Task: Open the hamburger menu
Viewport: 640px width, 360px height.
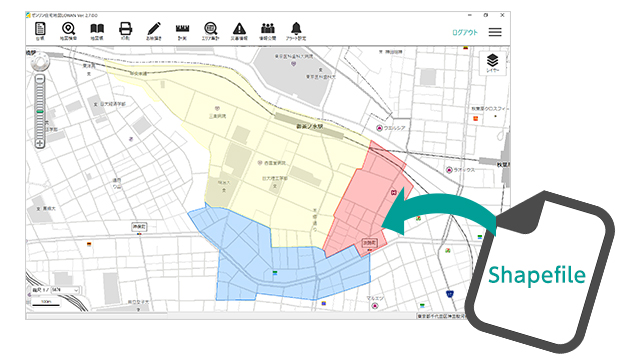Action: coord(495,32)
